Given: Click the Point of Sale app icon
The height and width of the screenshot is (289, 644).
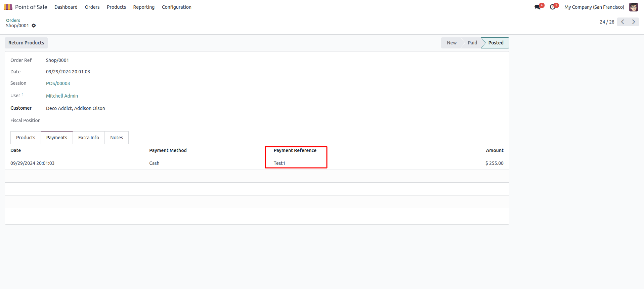Looking at the screenshot, I should tap(8, 7).
